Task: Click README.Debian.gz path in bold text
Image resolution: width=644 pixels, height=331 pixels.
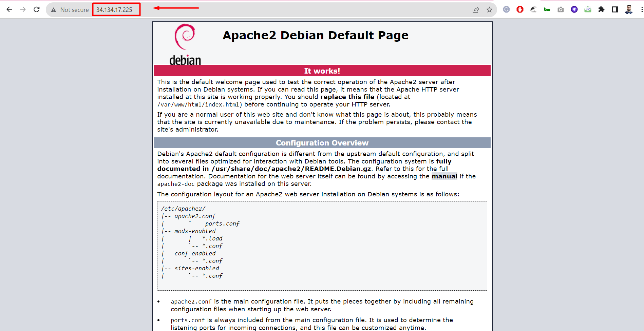Action: pos(292,169)
